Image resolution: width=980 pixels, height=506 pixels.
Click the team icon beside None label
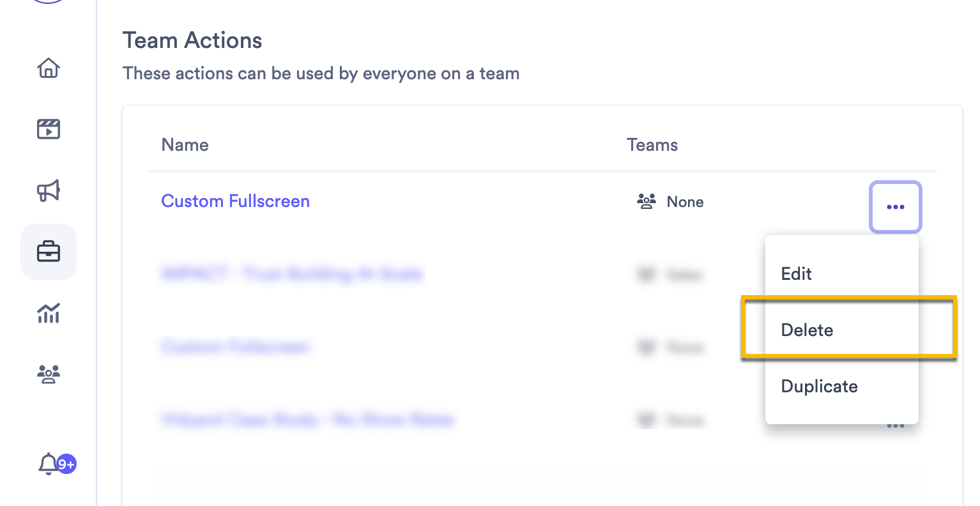point(647,201)
